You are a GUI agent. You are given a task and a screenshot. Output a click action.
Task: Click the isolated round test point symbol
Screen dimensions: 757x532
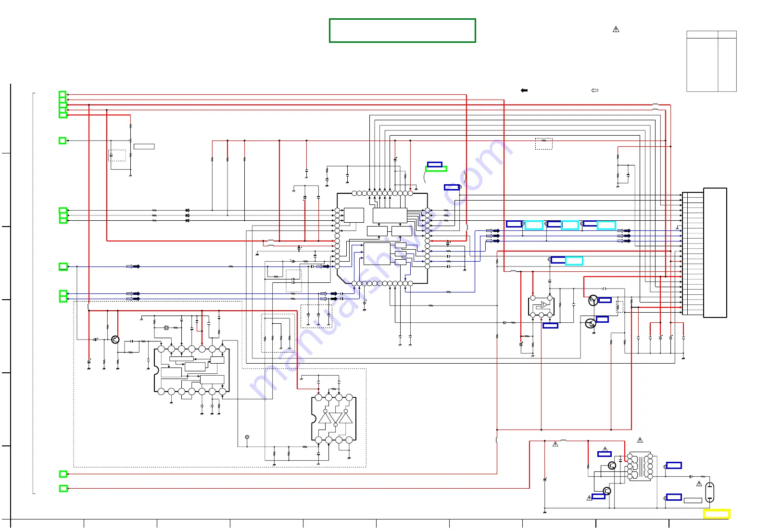[247, 437]
